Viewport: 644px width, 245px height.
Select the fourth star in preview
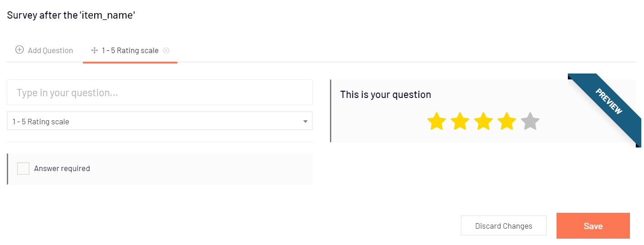click(507, 122)
